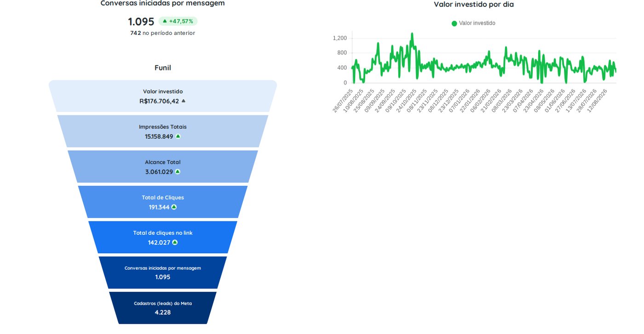
Task: Click the 08/03/2026 x-axis date label
Action: click(x=501, y=101)
